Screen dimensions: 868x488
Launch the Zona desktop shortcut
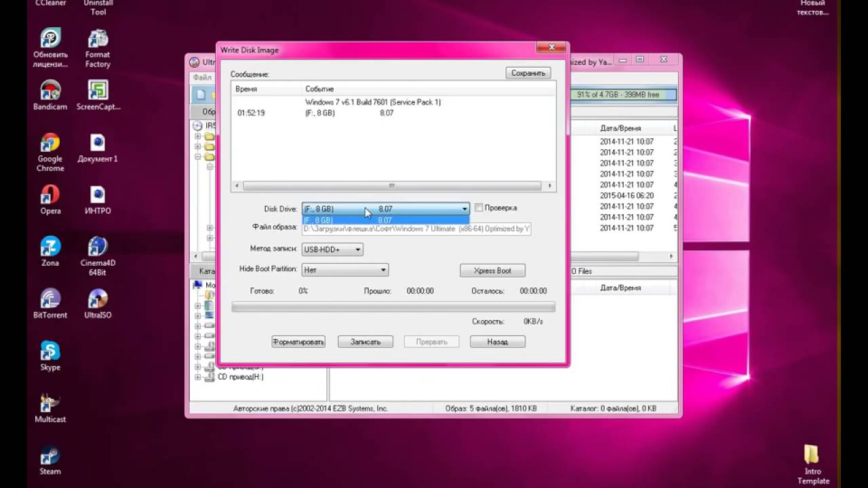pos(50,251)
